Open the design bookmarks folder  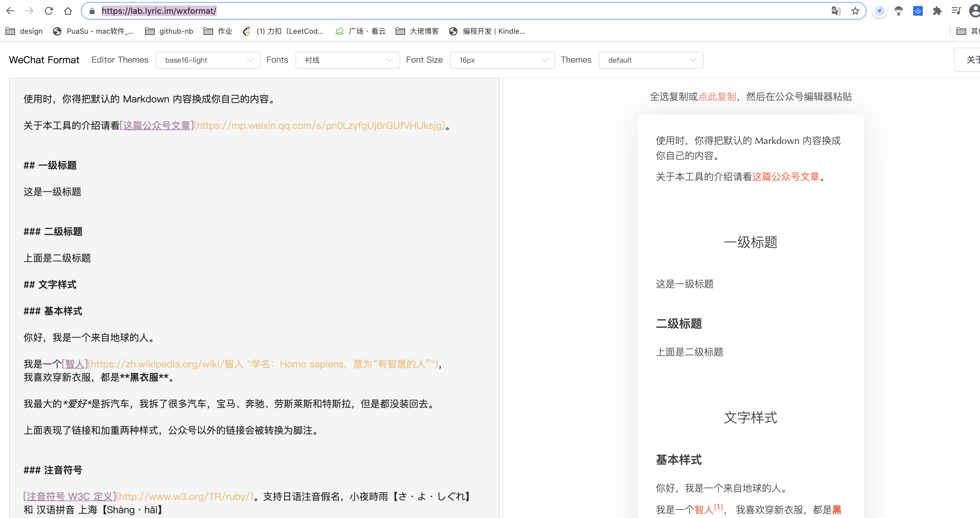click(x=24, y=31)
